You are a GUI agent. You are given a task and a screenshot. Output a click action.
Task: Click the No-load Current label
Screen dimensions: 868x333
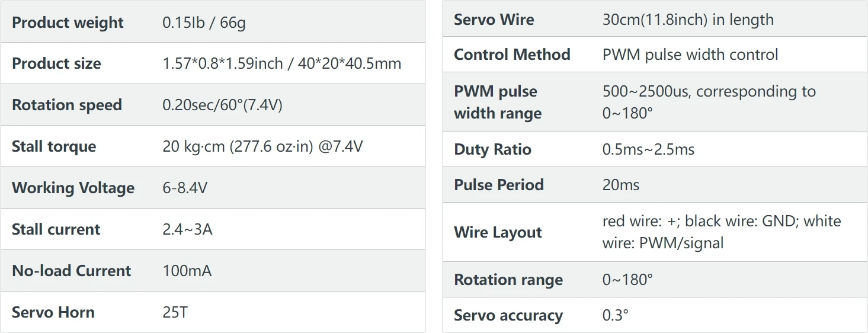pyautogui.click(x=71, y=271)
